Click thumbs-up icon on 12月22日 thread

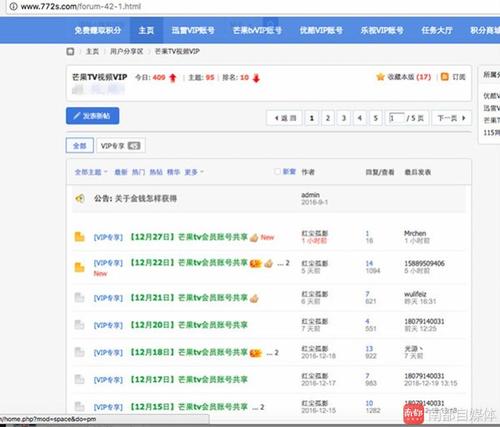(269, 264)
